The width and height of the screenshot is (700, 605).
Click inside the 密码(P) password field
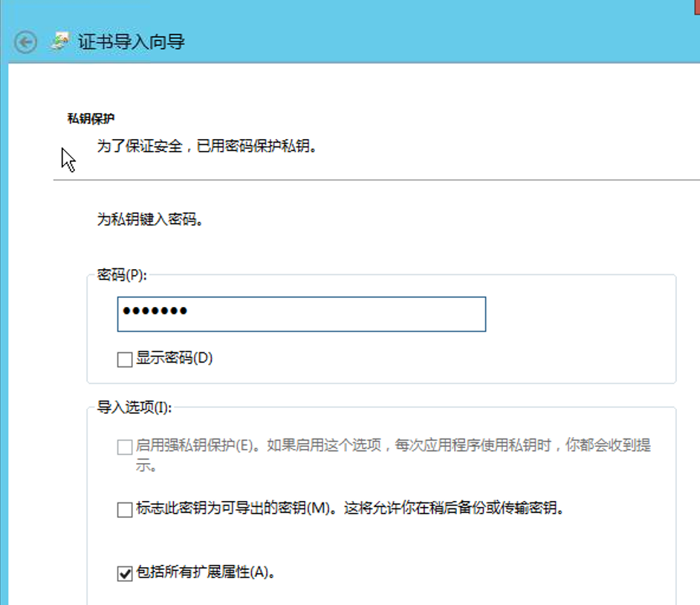pos(302,314)
